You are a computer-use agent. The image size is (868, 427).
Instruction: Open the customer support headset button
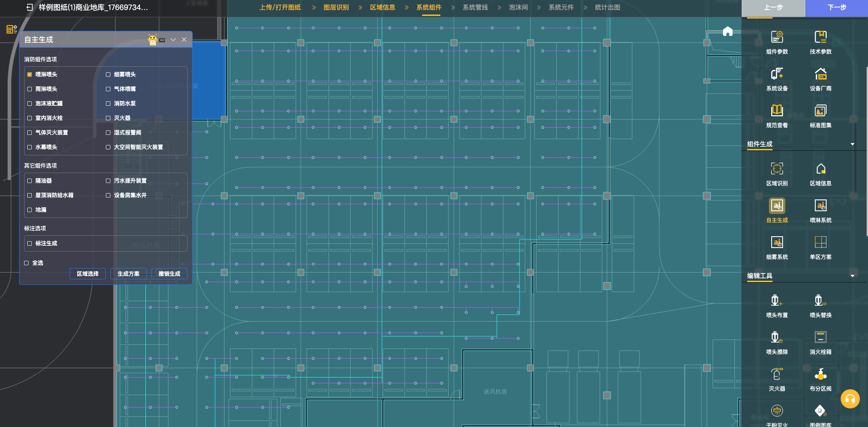850,399
